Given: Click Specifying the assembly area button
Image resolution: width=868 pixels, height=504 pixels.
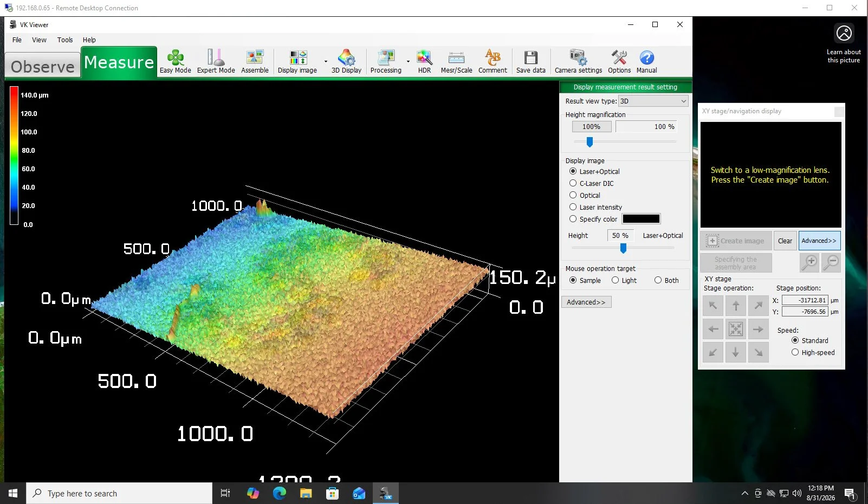Looking at the screenshot, I should [x=736, y=263].
